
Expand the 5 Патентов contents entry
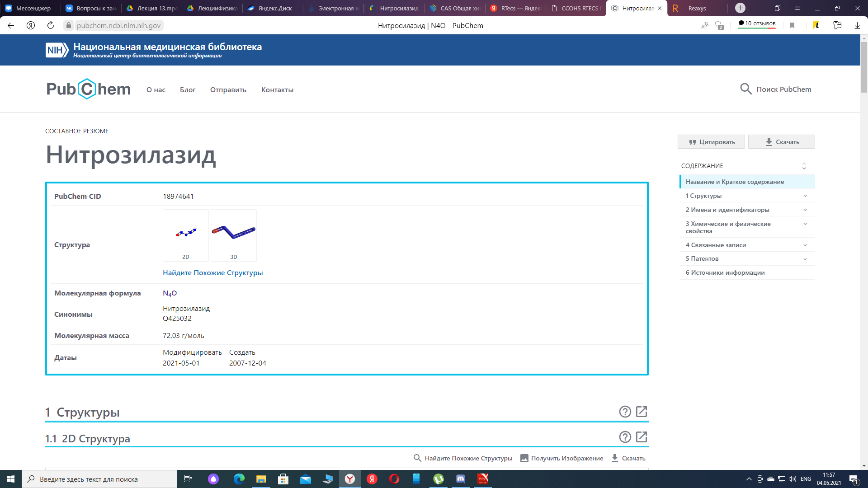tap(805, 259)
